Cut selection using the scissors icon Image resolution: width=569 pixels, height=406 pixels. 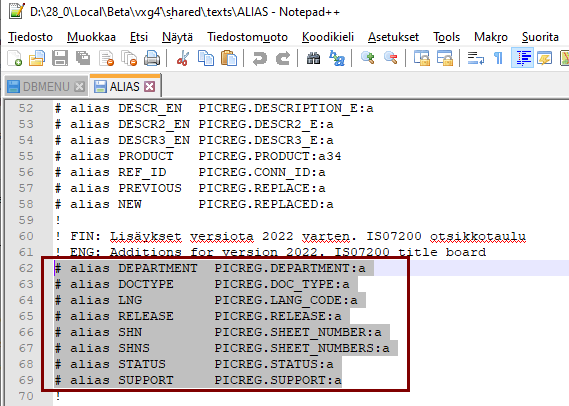pyautogui.click(x=183, y=58)
